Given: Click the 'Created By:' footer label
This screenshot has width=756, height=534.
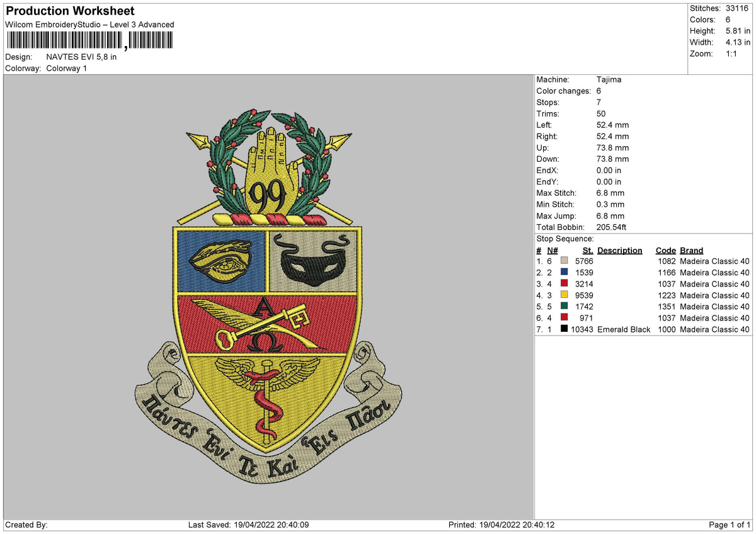Looking at the screenshot, I should 26,525.
